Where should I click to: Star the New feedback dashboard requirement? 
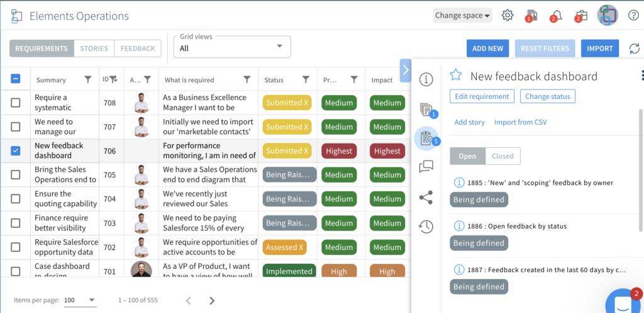[x=456, y=76]
